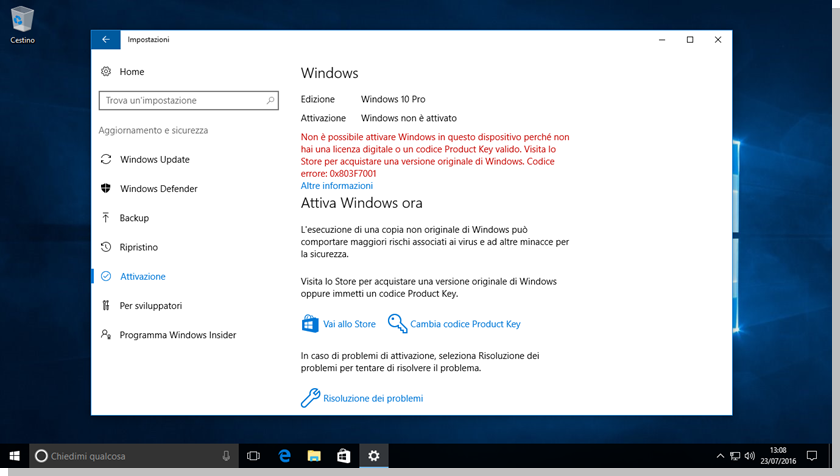Click 'Cambia codice Product Key' link

pos(465,324)
